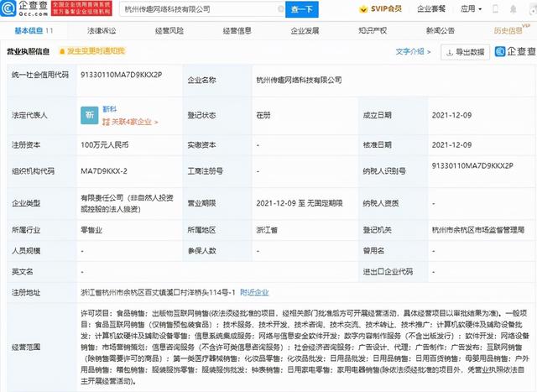Select registered capital 100万元人民币

tap(104, 145)
